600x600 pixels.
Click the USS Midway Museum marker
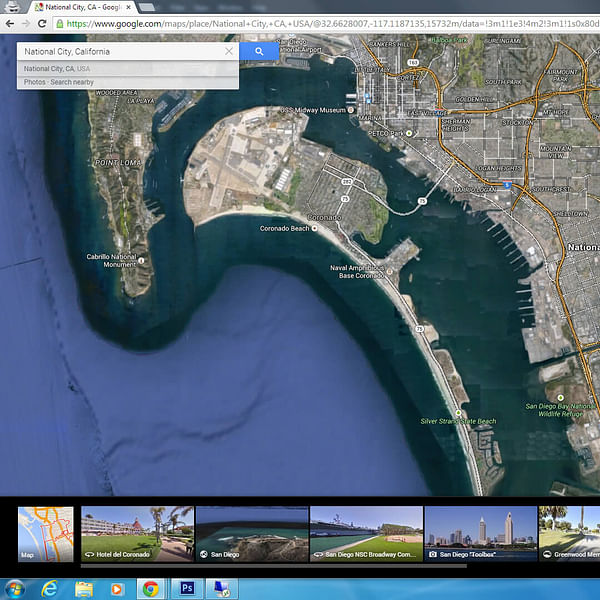[351, 110]
